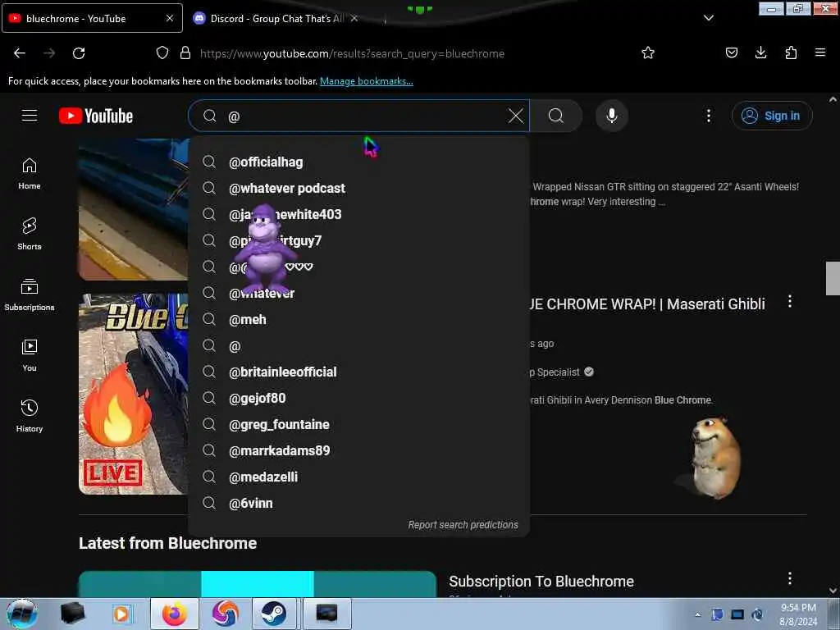This screenshot has height=630, width=840.
Task: Choose the @medazelli suggestion
Action: (x=359, y=477)
